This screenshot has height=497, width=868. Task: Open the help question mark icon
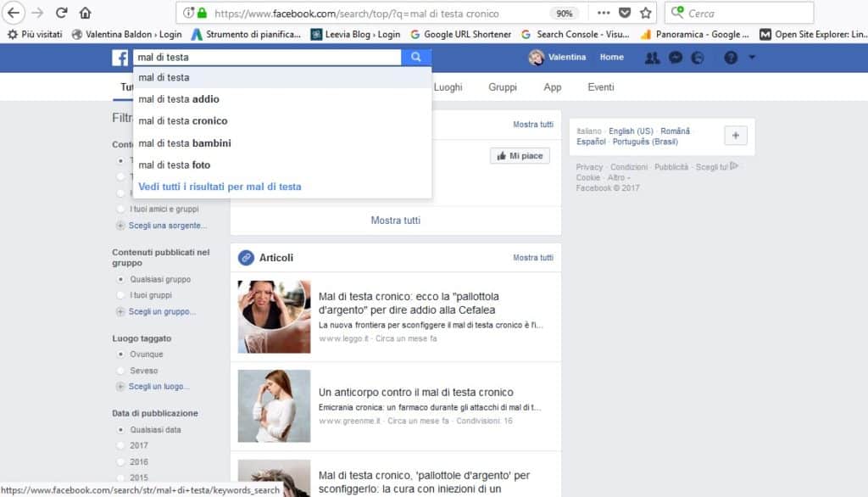pos(731,58)
